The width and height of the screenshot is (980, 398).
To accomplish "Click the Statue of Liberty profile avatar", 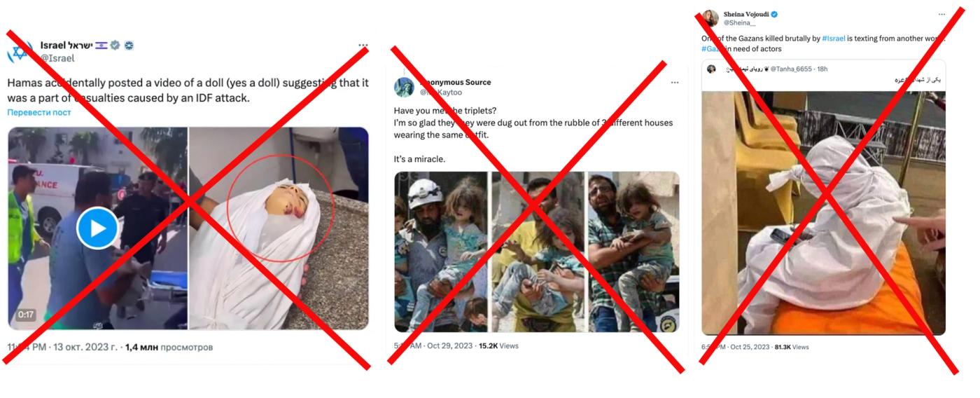I will click(405, 87).
